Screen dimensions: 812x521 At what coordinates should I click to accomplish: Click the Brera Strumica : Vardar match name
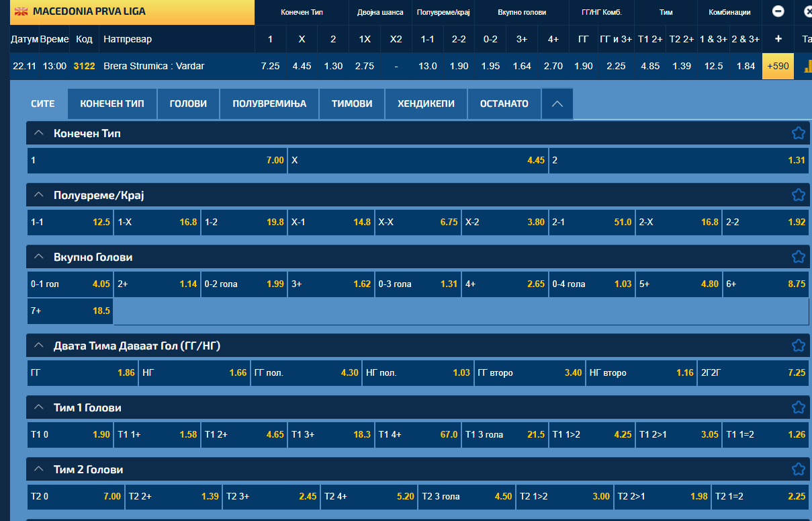click(154, 66)
